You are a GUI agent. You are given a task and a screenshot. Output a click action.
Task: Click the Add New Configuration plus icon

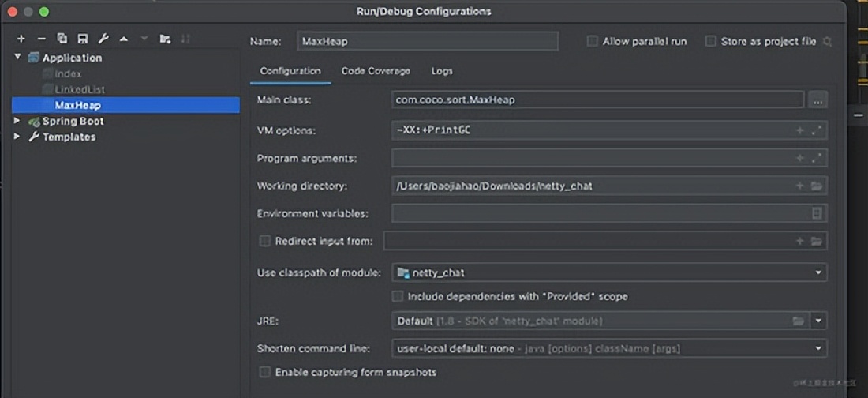click(21, 39)
